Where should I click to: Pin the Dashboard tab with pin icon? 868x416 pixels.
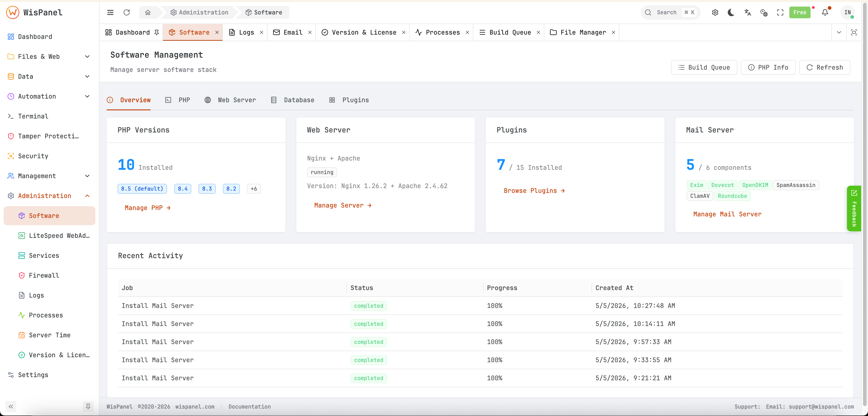(x=157, y=32)
